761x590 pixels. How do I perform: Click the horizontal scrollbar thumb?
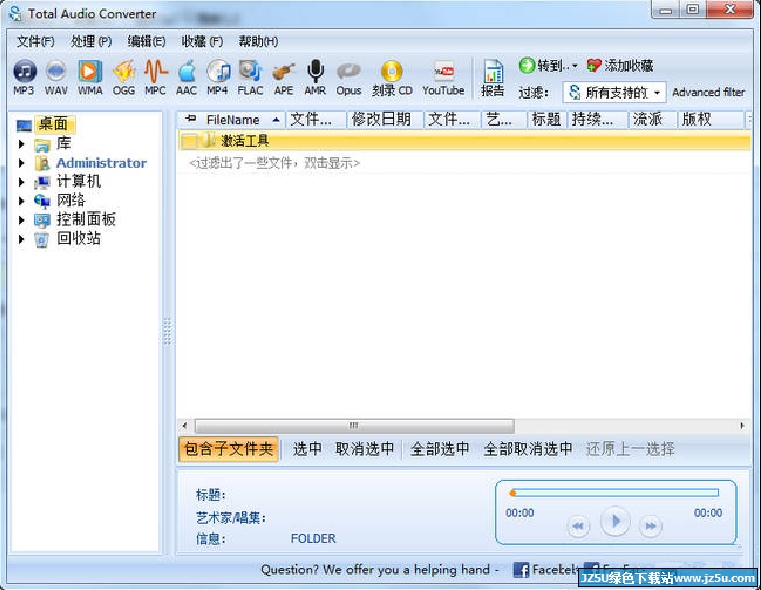click(x=354, y=426)
